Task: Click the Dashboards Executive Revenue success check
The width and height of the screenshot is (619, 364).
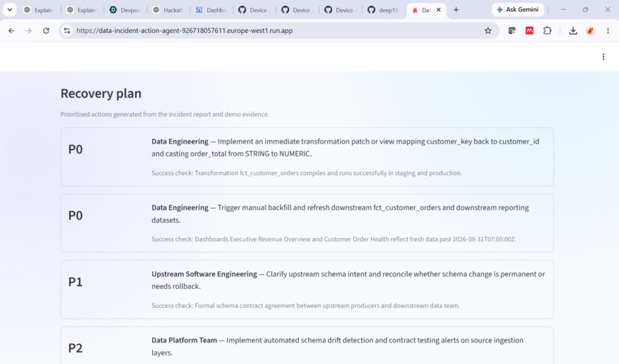Action: (334, 240)
